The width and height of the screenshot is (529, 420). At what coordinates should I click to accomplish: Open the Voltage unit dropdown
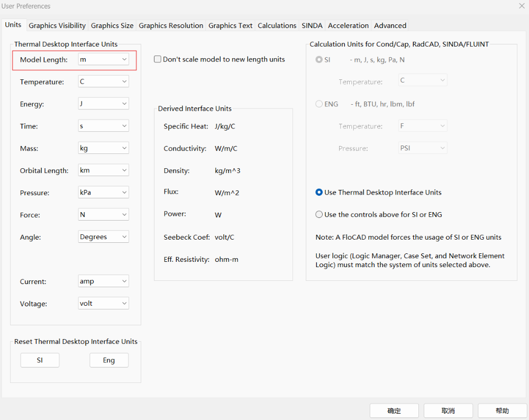pos(103,304)
